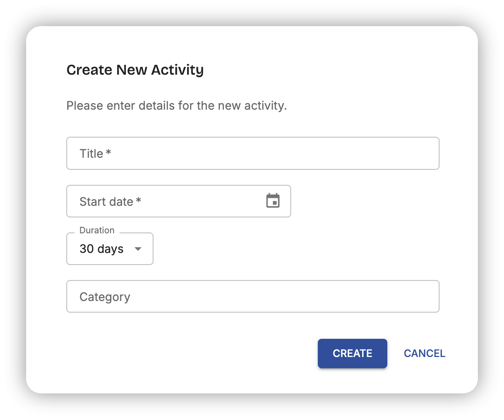The width and height of the screenshot is (504, 420).
Task: Click the "Create New Activity" heading
Action: pyautogui.click(x=135, y=70)
